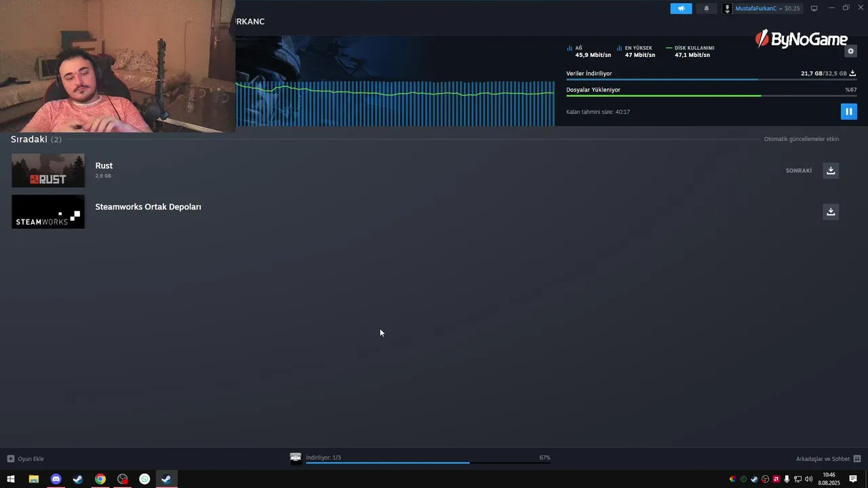Click the green Dosyalar Yükleniyor progress bar
Screen dimensions: 868x488
coord(711,96)
